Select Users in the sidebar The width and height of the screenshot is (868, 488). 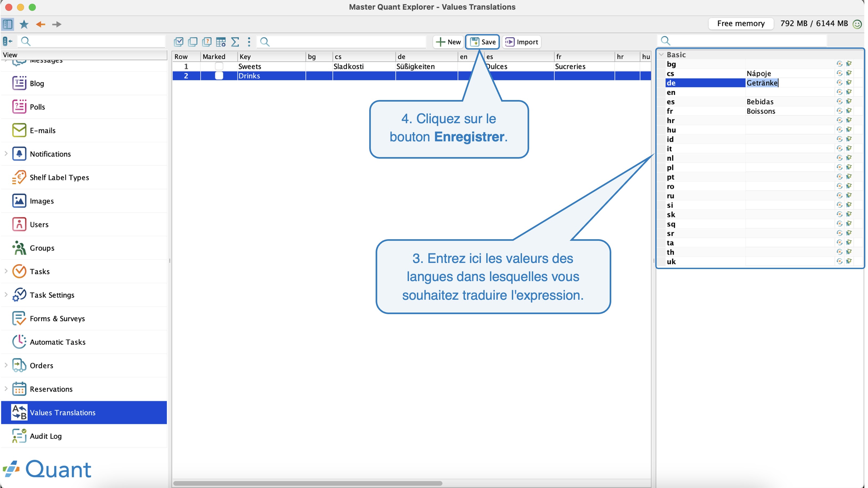tap(84, 224)
